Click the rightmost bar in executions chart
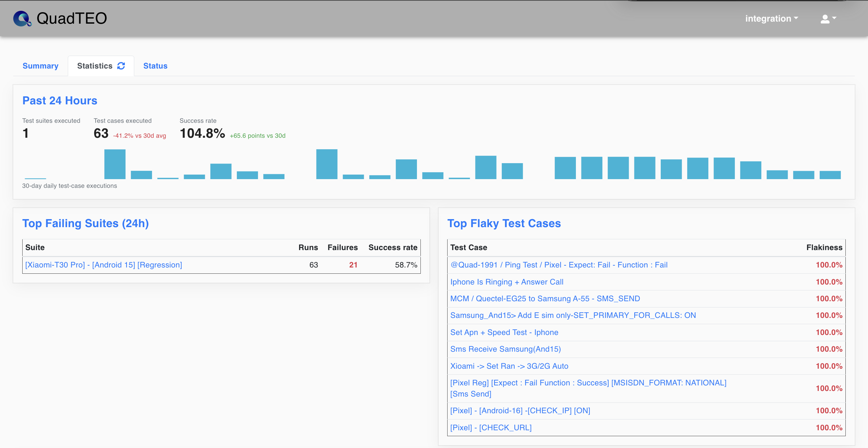Screen dimensions: 868x448 [x=830, y=175]
